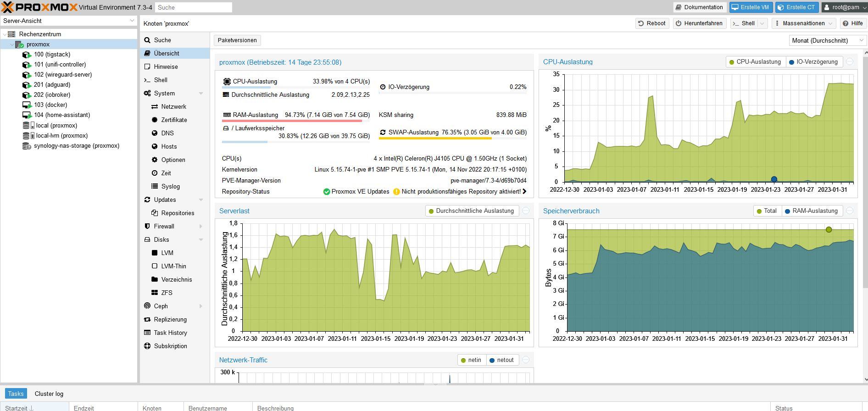868x411 pixels.
Task: Click Erstelle CT button
Action: [x=796, y=7]
